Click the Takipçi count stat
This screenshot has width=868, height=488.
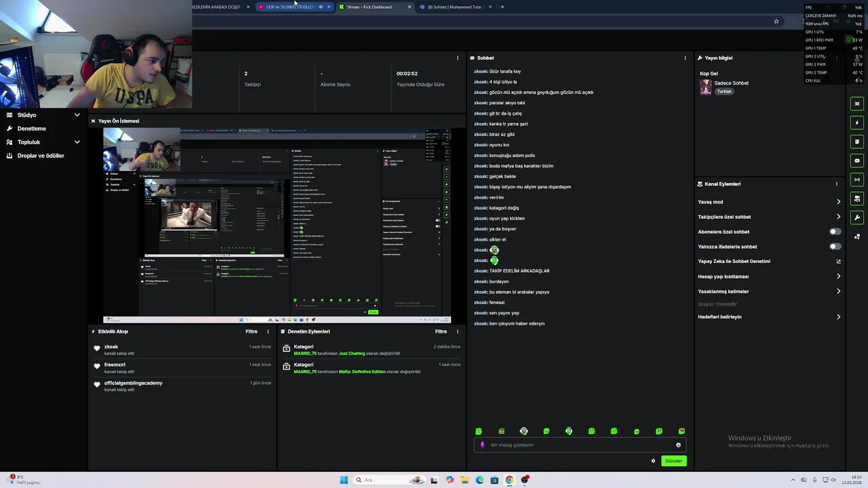[x=245, y=73]
